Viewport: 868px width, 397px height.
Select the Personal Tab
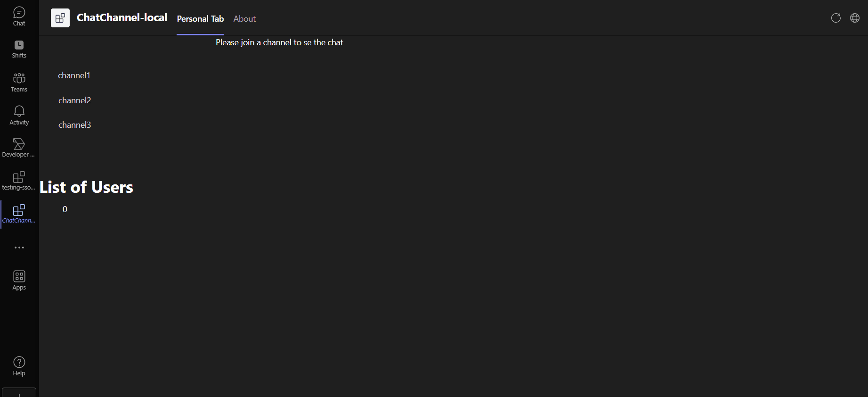200,19
